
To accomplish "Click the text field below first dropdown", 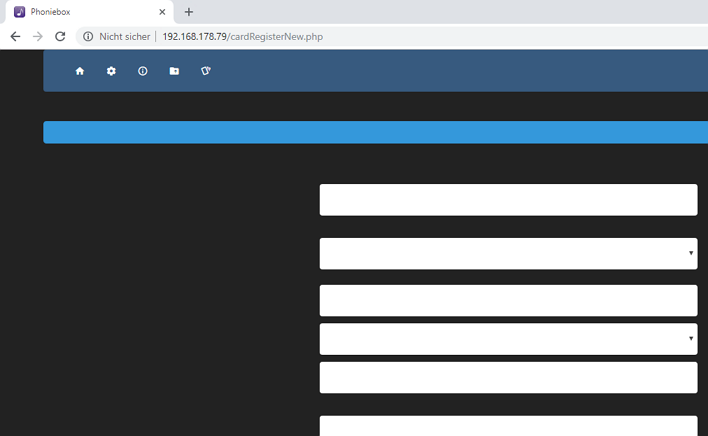I will click(508, 301).
